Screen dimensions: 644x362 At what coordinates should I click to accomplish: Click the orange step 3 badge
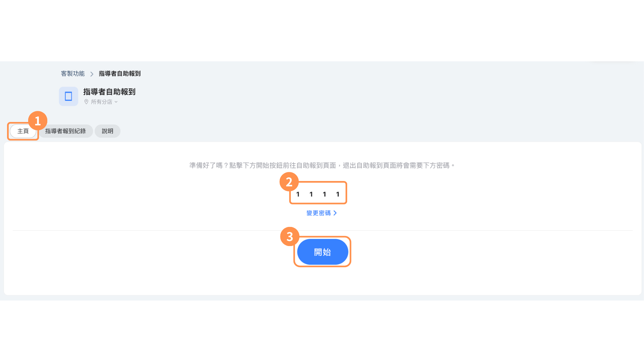pyautogui.click(x=290, y=237)
